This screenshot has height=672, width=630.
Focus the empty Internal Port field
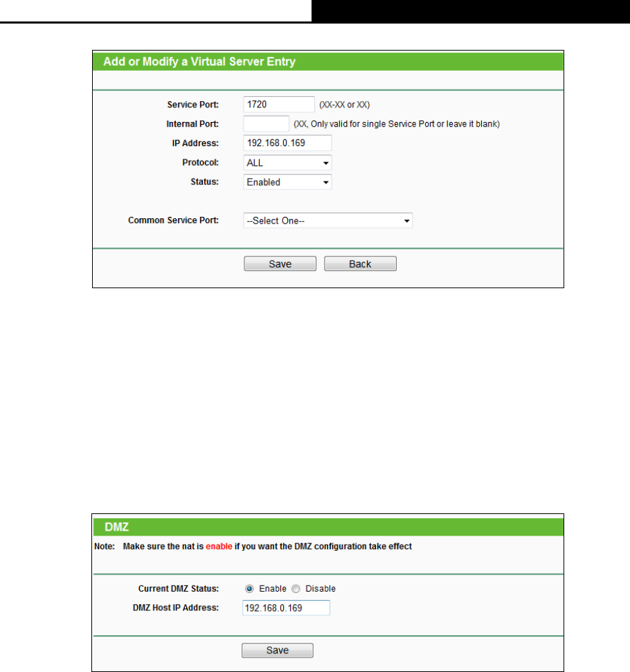(266, 124)
